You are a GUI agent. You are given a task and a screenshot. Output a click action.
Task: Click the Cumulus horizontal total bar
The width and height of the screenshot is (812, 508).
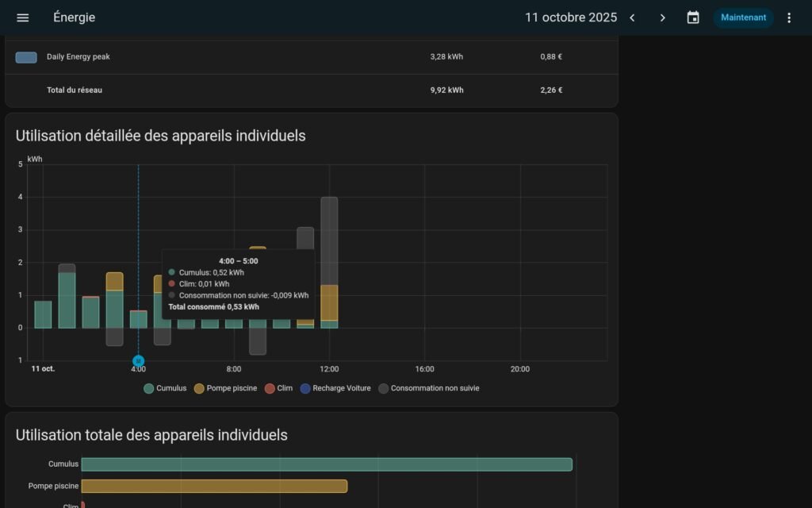click(326, 464)
